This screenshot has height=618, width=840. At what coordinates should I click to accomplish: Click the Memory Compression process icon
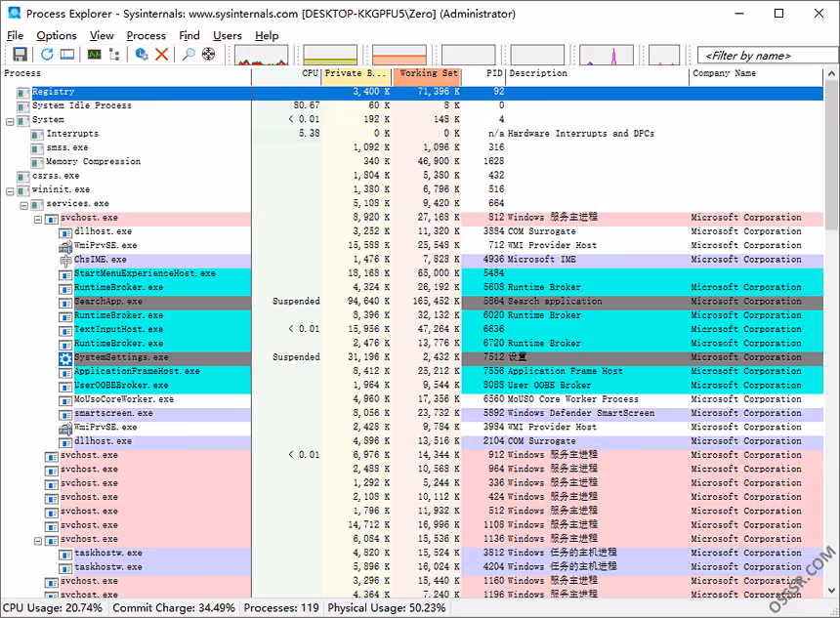37,162
